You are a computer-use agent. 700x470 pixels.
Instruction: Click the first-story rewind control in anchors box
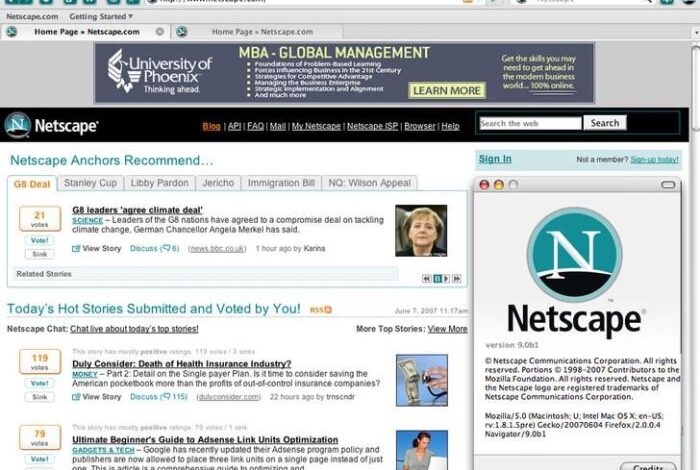pyautogui.click(x=426, y=279)
